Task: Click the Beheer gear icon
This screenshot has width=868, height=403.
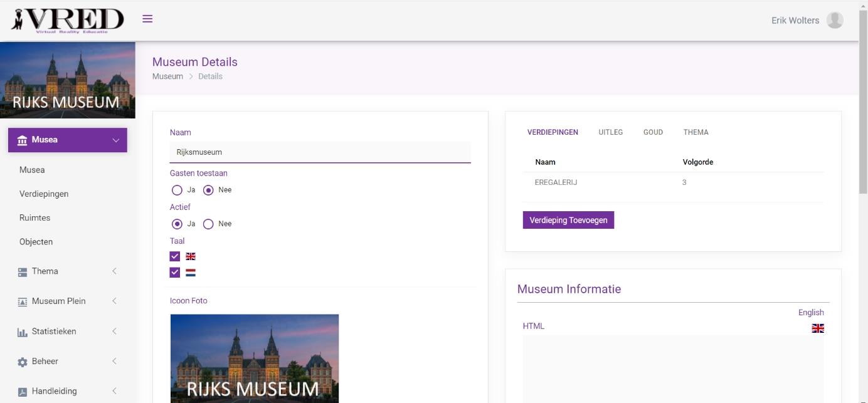Action: (23, 362)
